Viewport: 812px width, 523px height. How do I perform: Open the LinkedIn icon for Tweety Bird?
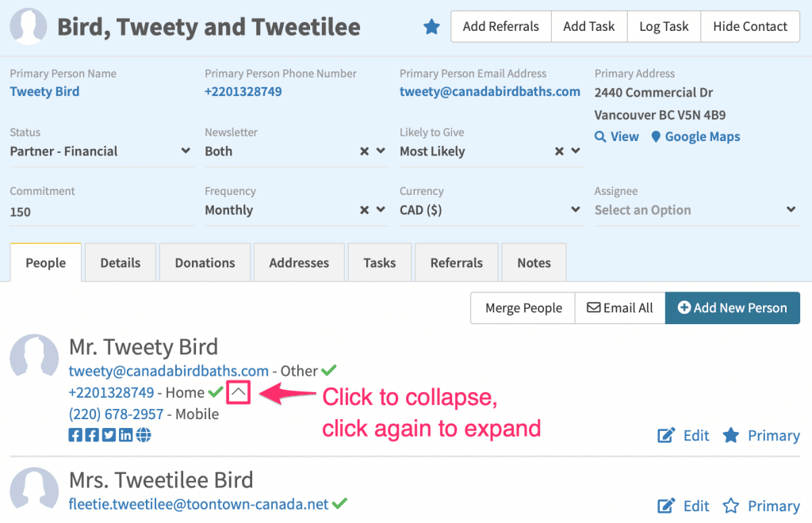(x=126, y=435)
